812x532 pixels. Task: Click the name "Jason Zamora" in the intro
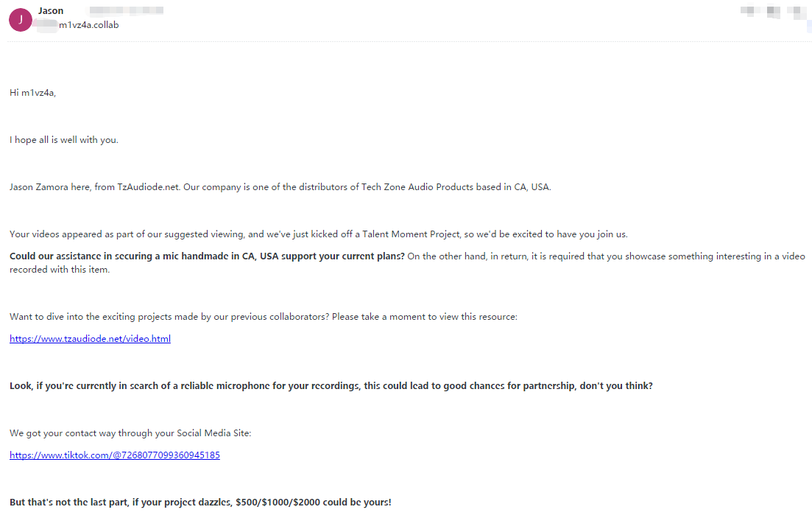click(x=38, y=187)
